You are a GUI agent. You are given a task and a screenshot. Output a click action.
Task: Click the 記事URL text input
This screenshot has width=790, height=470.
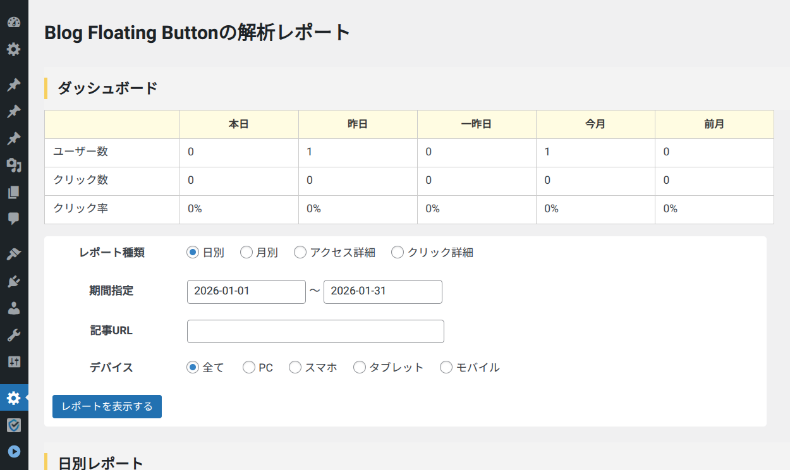(315, 331)
